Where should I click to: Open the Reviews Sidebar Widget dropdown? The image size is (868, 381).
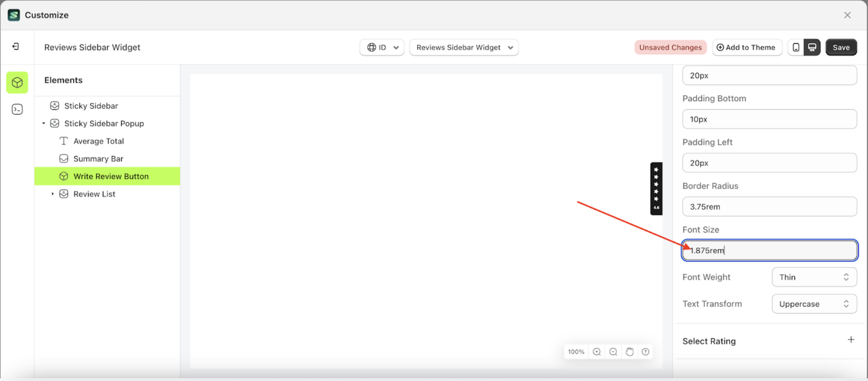(x=464, y=47)
